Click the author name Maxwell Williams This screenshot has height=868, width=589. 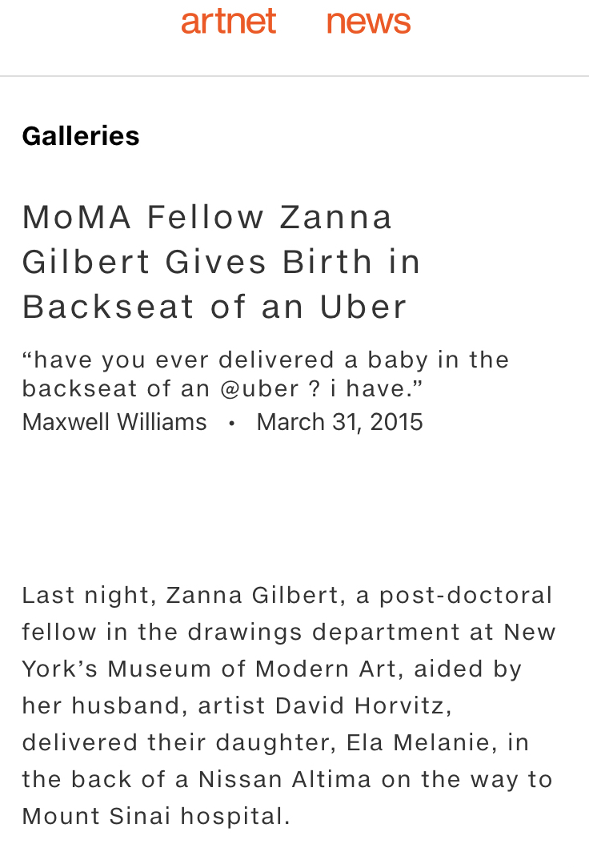click(x=114, y=422)
